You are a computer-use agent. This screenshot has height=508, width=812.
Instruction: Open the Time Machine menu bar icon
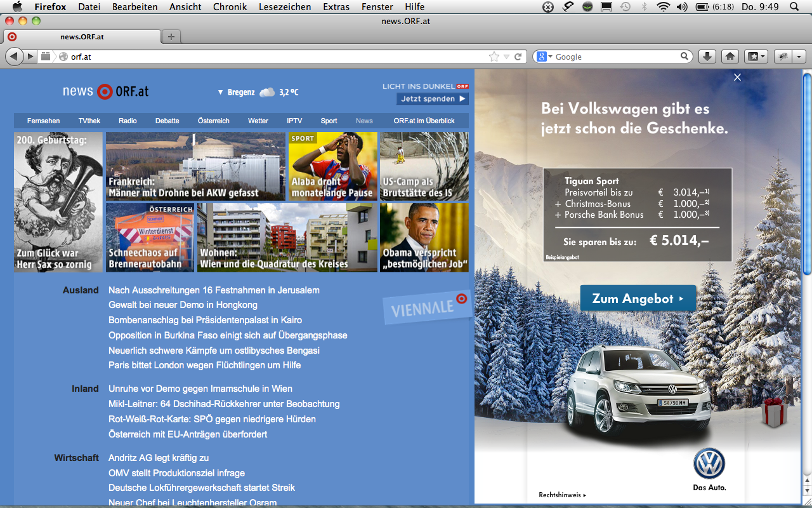(625, 6)
